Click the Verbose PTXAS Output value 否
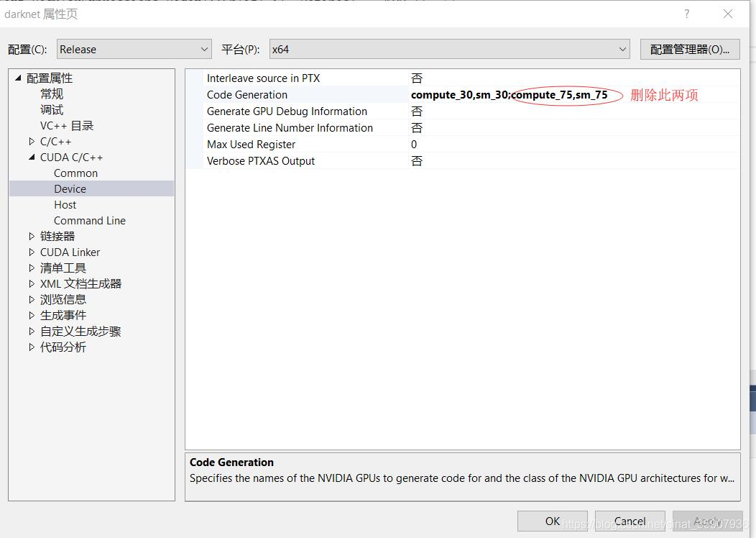756x538 pixels. (417, 160)
